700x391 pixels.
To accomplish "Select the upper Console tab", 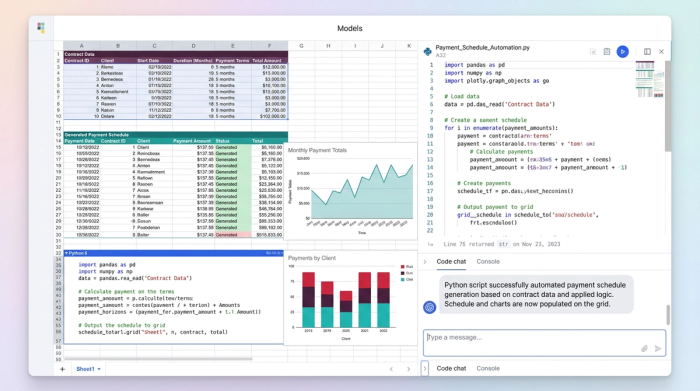I will click(488, 262).
